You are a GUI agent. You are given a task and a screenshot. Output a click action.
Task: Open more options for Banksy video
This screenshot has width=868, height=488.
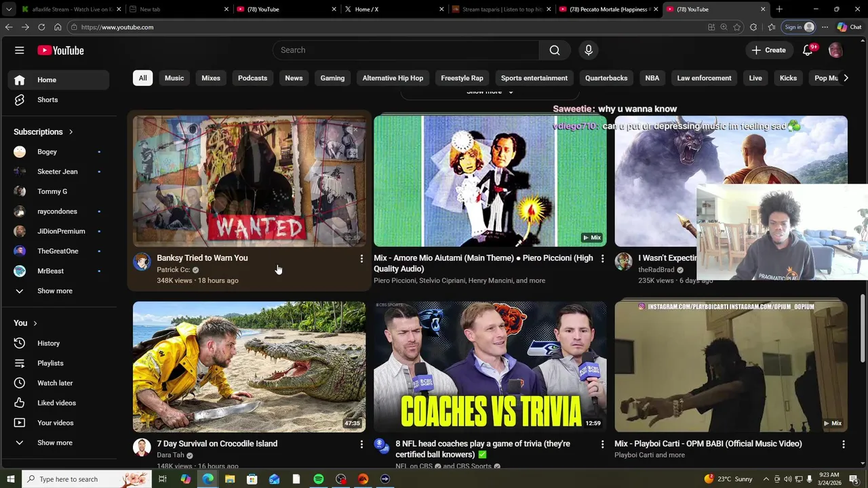pyautogui.click(x=361, y=258)
